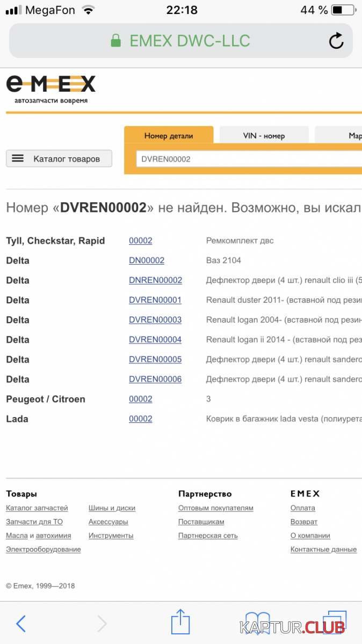Click the Renault duster 2011- description
Screen dimensions: 362x644
coord(284,300)
